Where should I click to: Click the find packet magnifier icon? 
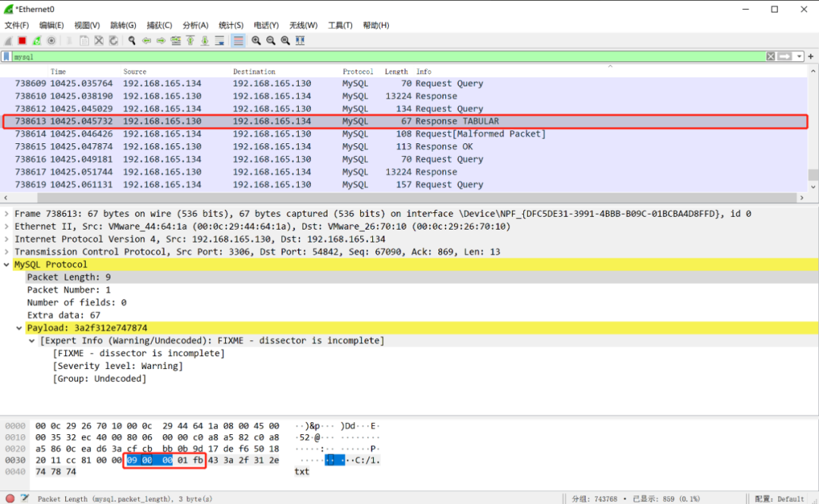point(132,40)
